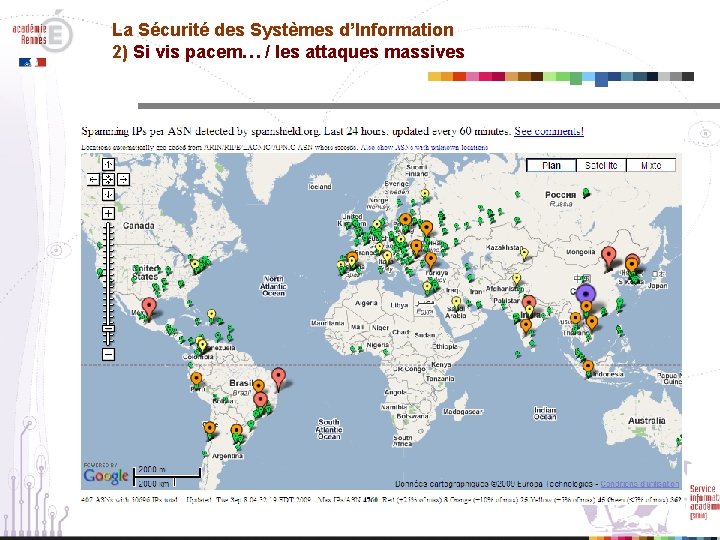Click the zoom slider handle
720x540 pixels.
(x=108, y=329)
